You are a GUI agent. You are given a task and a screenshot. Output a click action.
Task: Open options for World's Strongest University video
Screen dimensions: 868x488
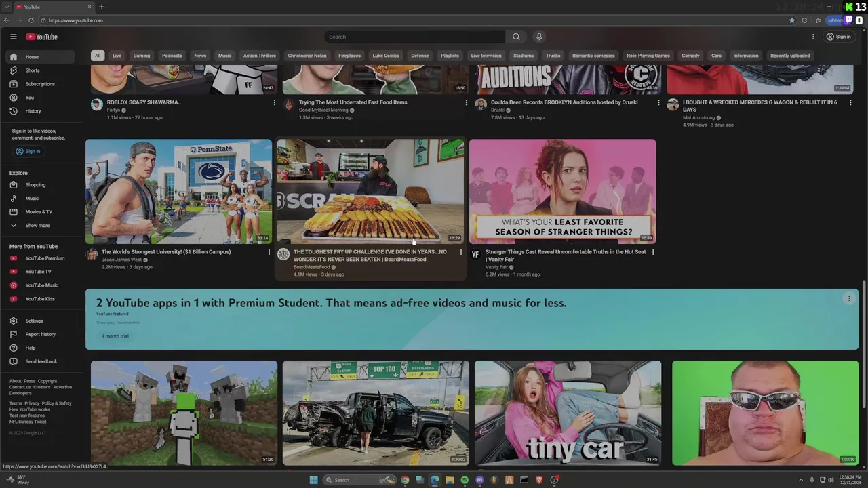click(x=269, y=252)
